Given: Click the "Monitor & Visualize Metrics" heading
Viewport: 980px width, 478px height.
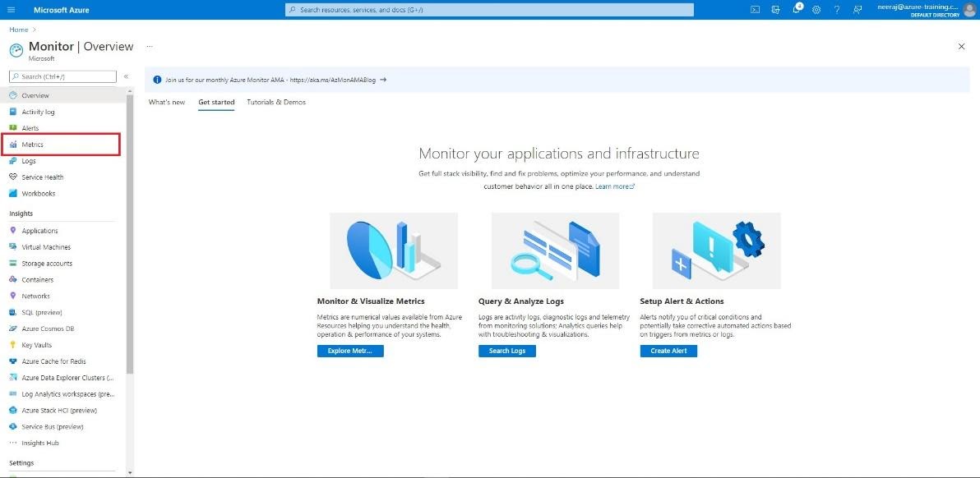Looking at the screenshot, I should pos(372,301).
